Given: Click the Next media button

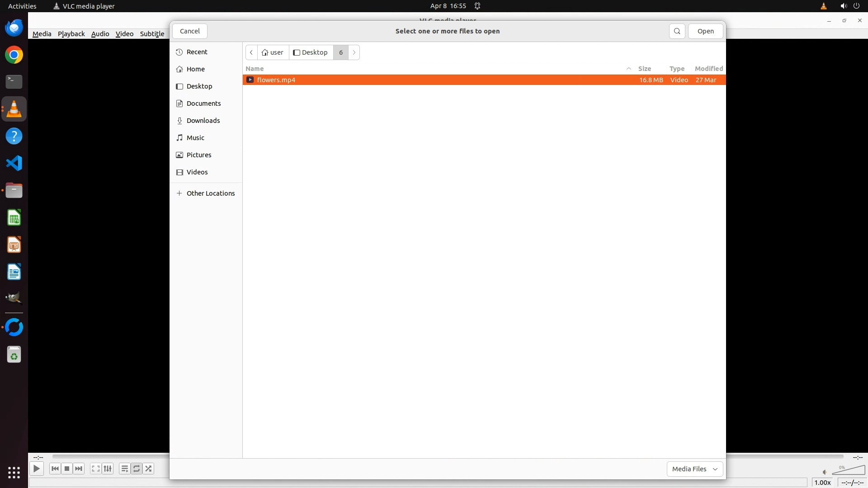Looking at the screenshot, I should (79, 469).
